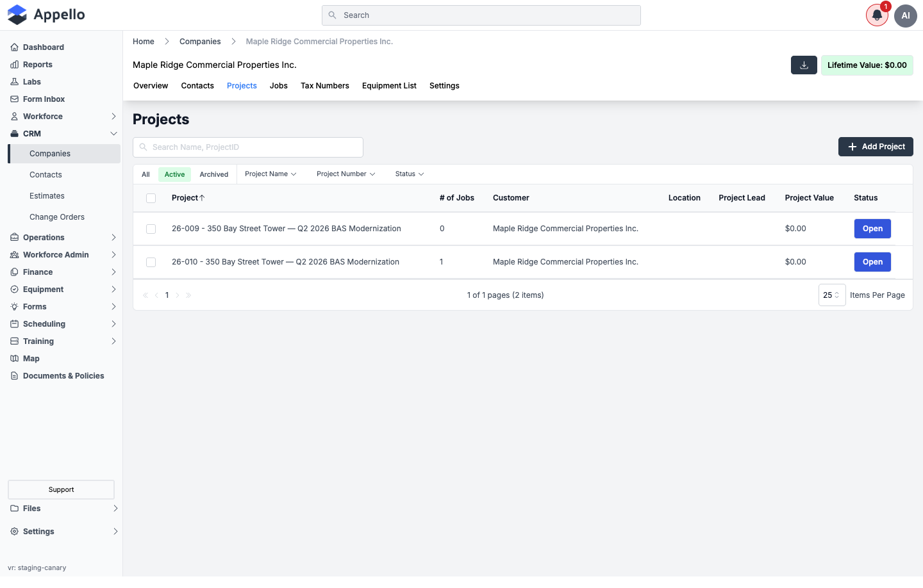The image size is (923, 588).
Task: Open Change Orders under CRM
Action: click(57, 217)
